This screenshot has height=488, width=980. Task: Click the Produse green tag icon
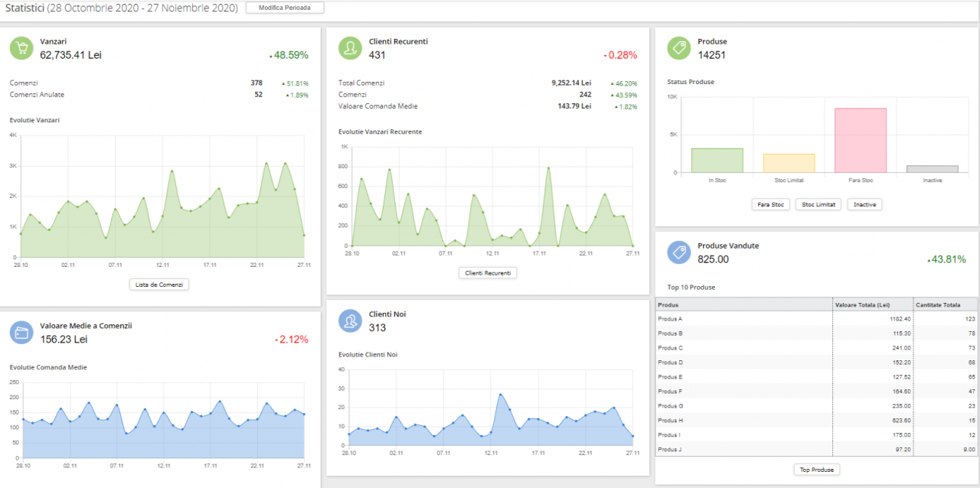[678, 48]
